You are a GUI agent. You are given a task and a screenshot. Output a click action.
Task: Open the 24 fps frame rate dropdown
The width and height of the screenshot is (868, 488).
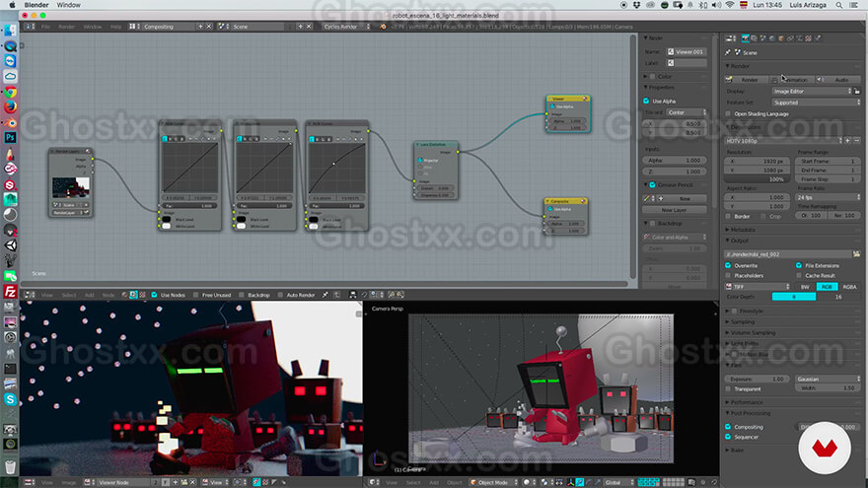point(829,197)
